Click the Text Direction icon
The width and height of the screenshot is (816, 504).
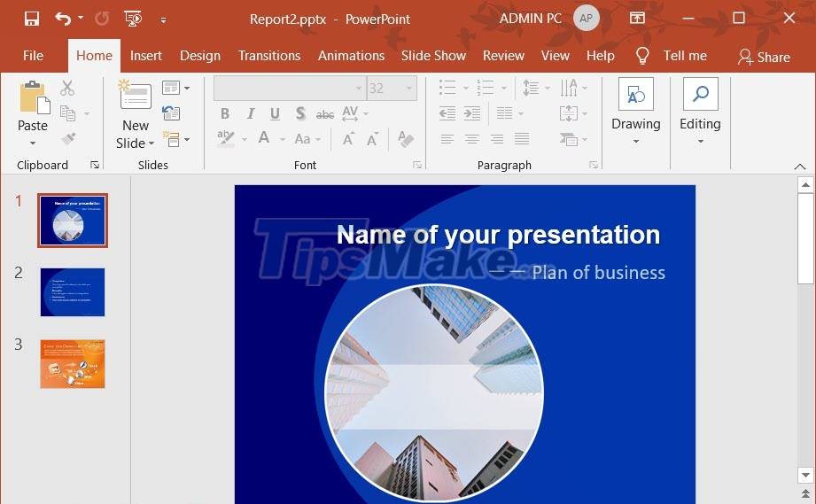coord(569,88)
